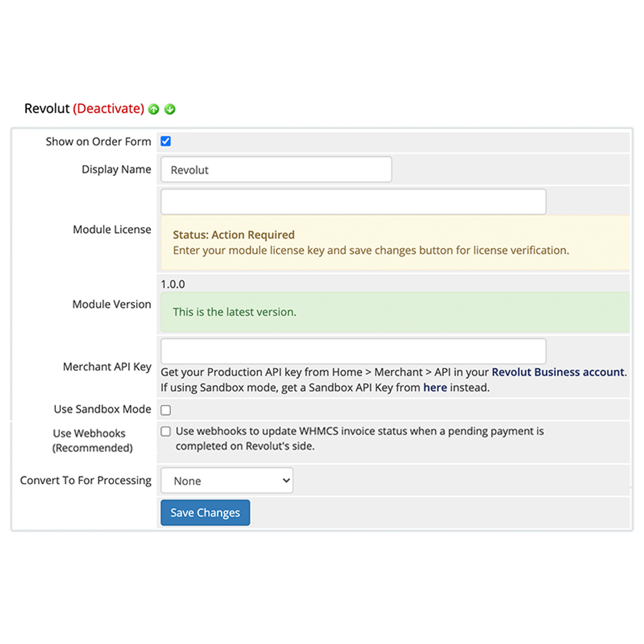The image size is (644, 644).
Task: Open Convert To For Processing dropdown
Action: (x=227, y=481)
